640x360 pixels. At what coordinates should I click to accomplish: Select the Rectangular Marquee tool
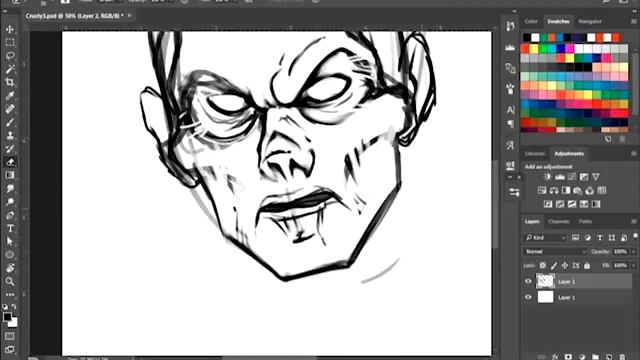10,42
